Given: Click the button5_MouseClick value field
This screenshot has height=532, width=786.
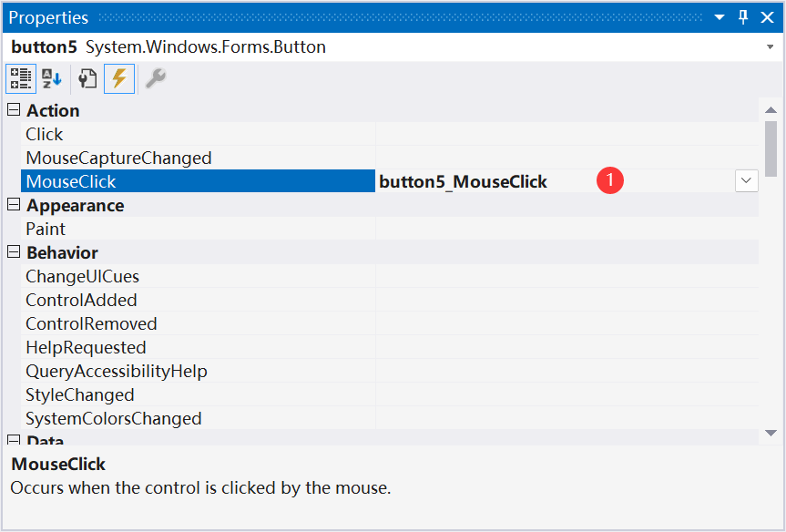Looking at the screenshot, I should [555, 181].
